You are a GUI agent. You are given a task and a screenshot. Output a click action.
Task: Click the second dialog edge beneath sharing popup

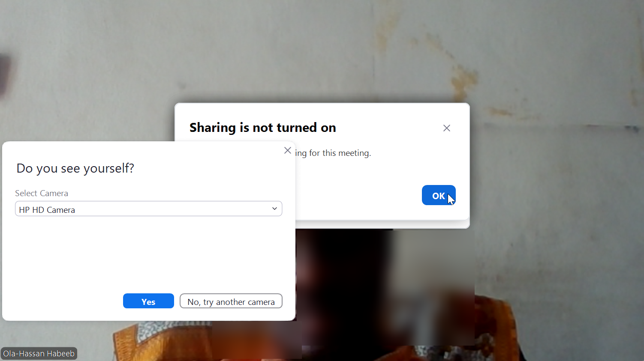pos(382,224)
